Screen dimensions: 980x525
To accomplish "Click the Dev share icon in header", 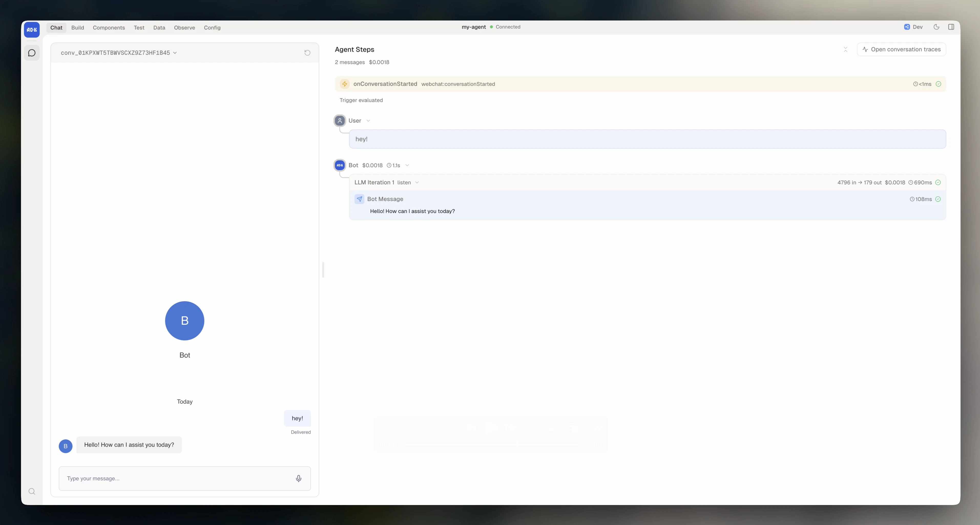I will pyautogui.click(x=907, y=27).
